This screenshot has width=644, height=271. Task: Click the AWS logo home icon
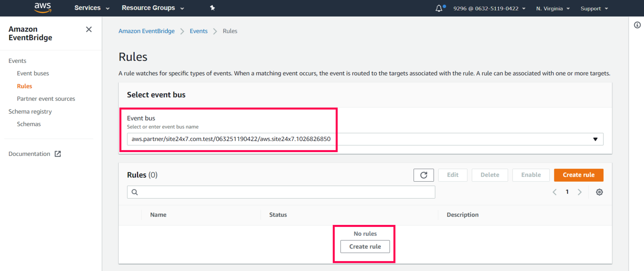[x=43, y=7]
